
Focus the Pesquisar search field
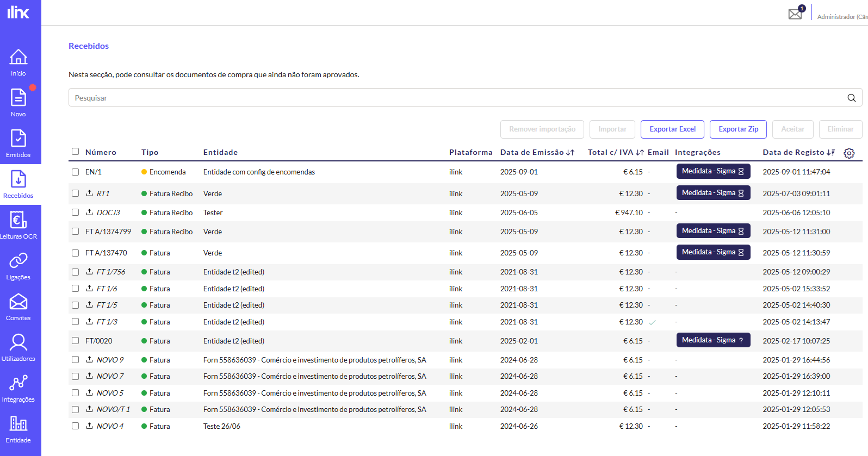457,98
